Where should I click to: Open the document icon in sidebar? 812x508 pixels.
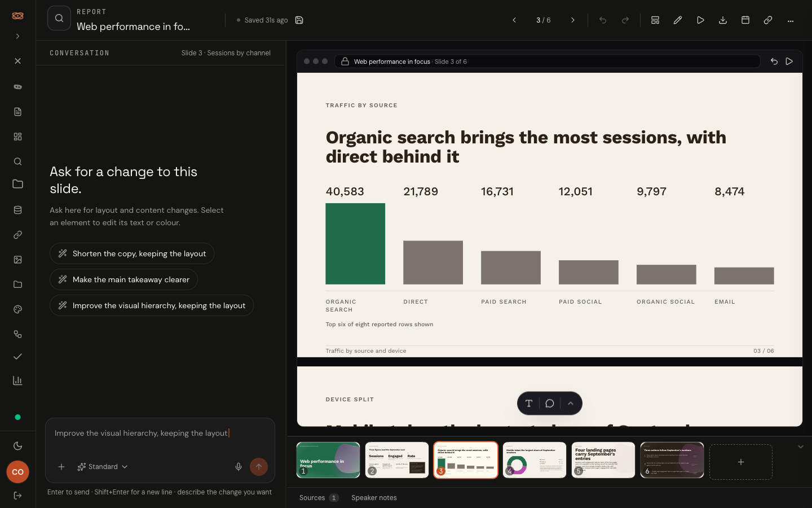(17, 112)
